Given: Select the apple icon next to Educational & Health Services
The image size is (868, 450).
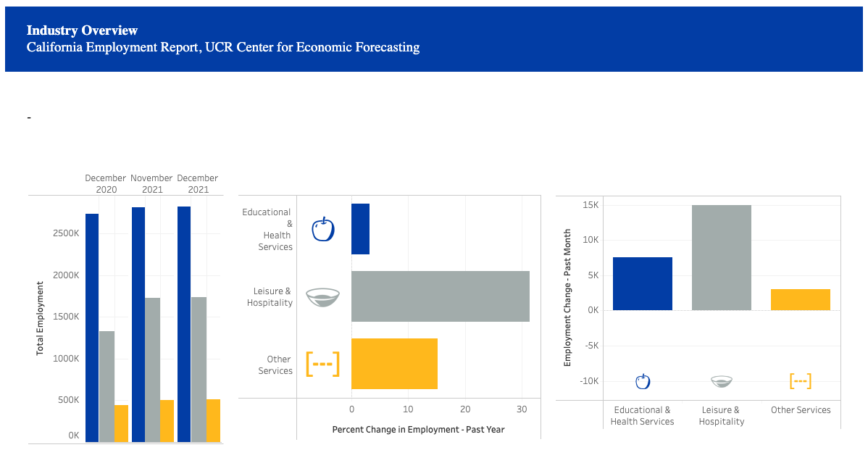Looking at the screenshot, I should [322, 228].
